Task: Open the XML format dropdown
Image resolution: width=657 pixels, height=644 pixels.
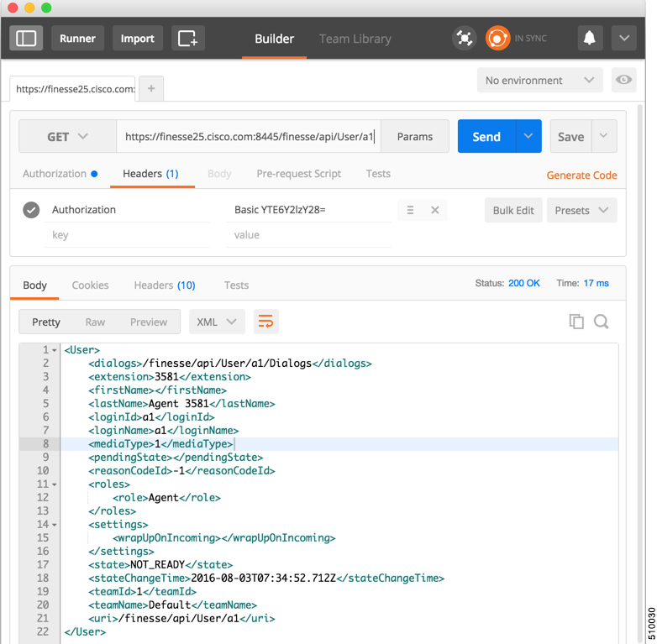Action: [x=217, y=322]
